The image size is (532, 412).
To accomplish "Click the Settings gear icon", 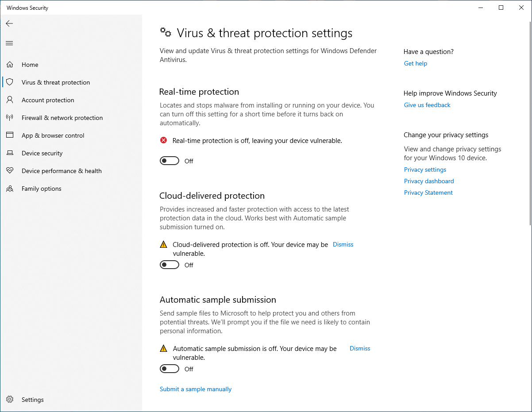I will 10,400.
